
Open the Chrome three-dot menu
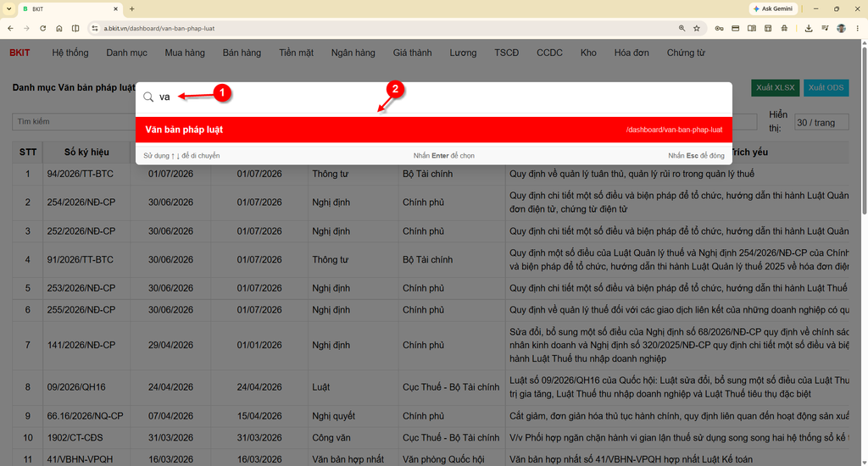[858, 28]
